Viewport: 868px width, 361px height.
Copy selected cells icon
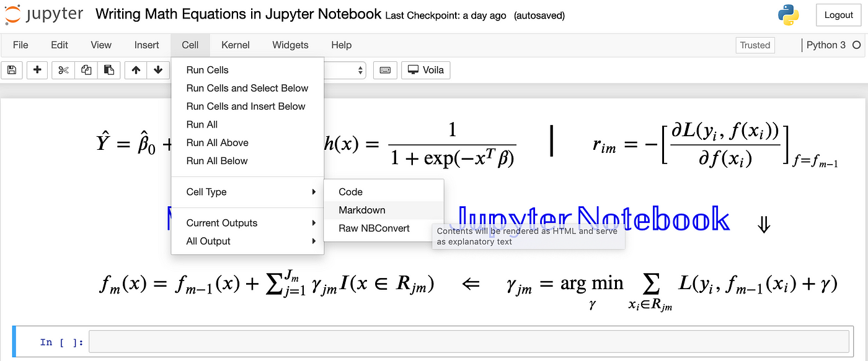point(86,70)
